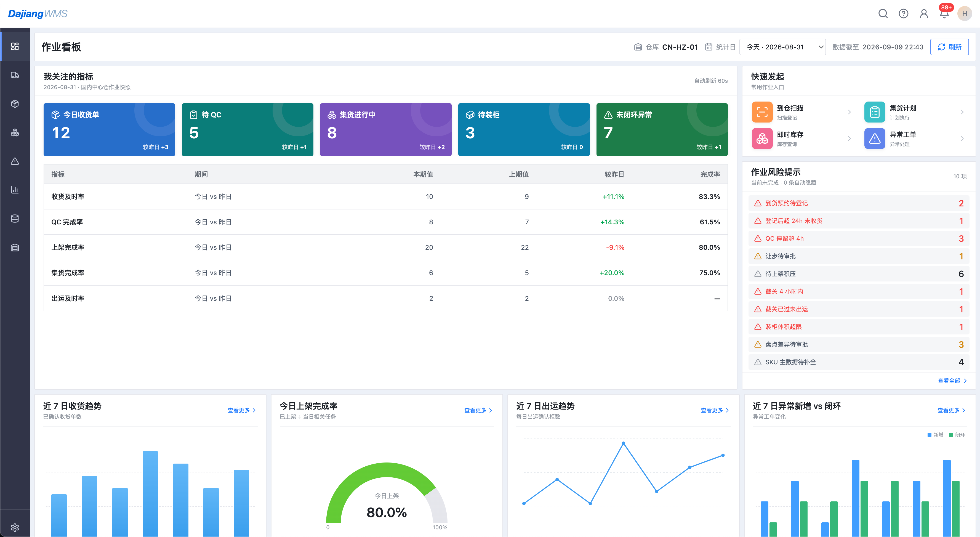Screen dimensions: 980x537
Task: Open 查看更多 for 近 7 日出运趋势
Action: click(715, 410)
